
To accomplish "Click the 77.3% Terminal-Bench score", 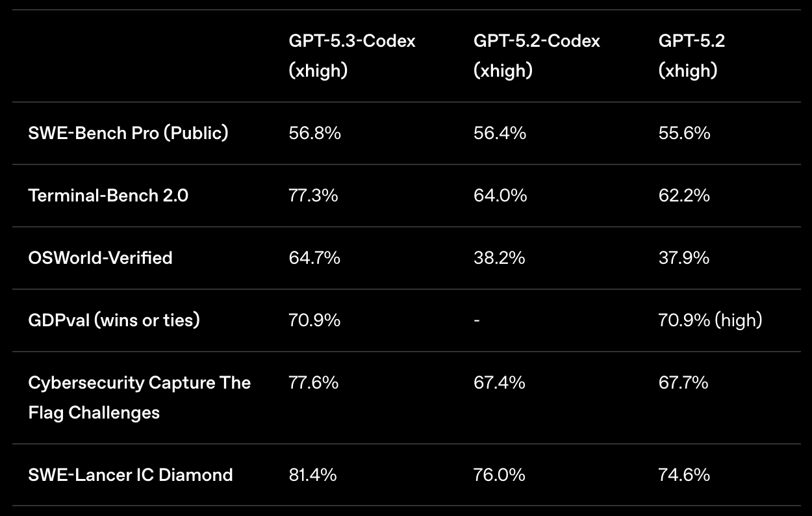I will coord(313,196).
